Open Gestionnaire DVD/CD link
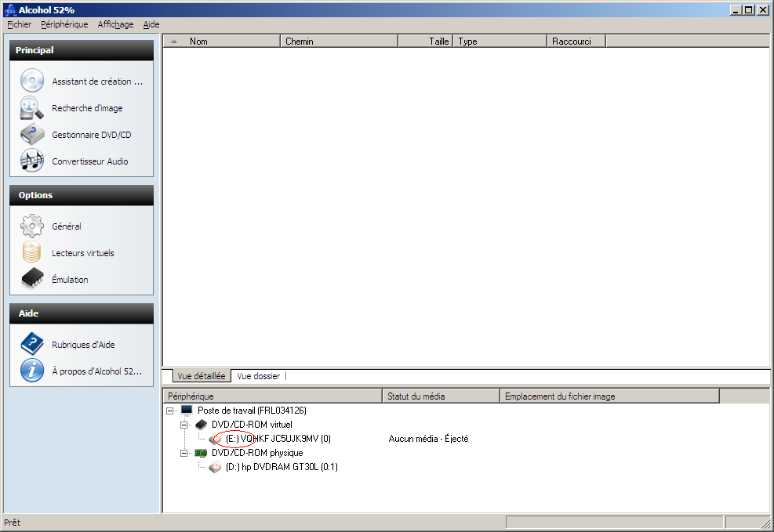This screenshot has width=774, height=532. [91, 135]
